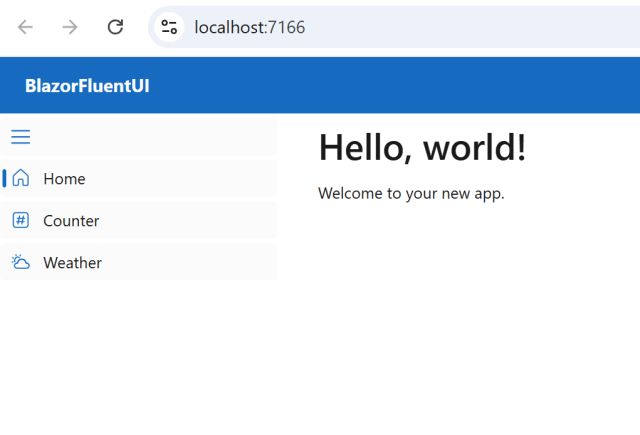Click the Hello, world! heading
The width and height of the screenshot is (640, 435).
[x=422, y=148]
